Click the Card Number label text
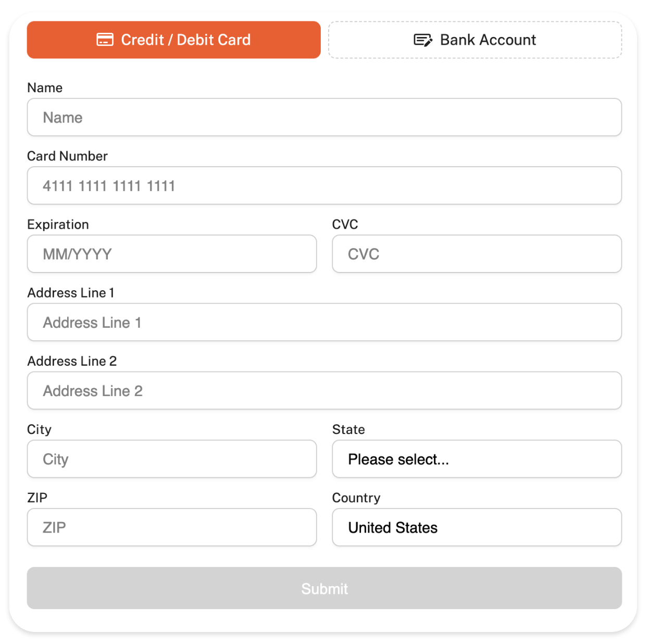This screenshot has height=644, width=650. pos(67,156)
